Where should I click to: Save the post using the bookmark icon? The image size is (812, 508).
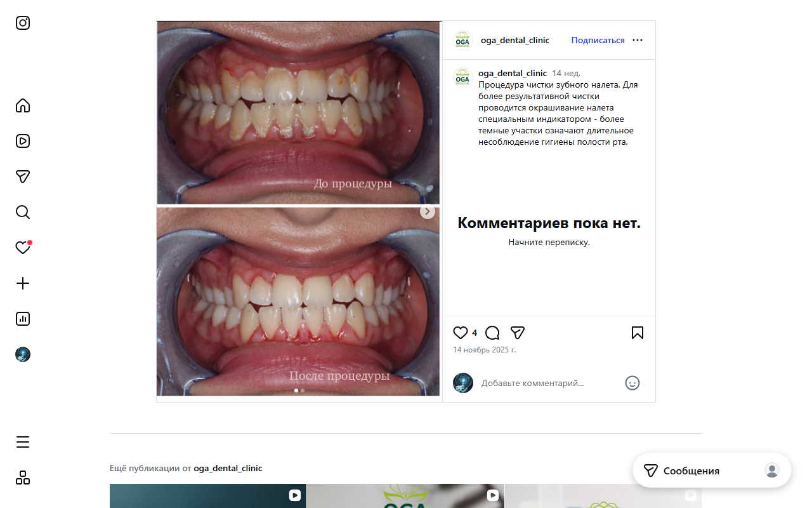[638, 332]
